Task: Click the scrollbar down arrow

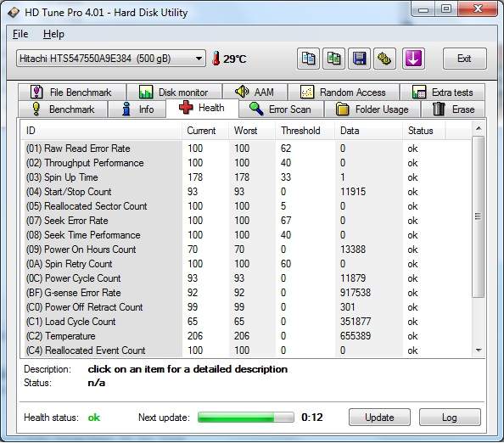Action: (x=479, y=350)
